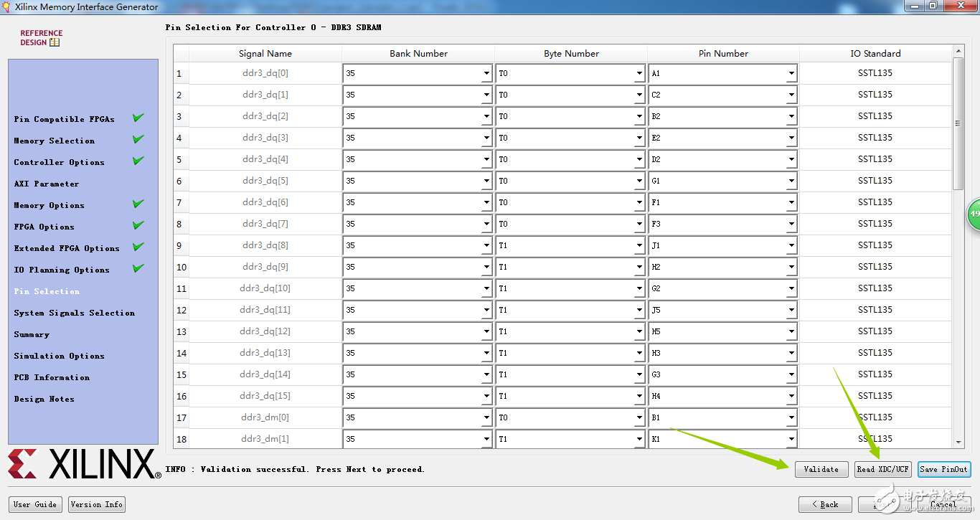Open IO Planning Options step
The width and height of the screenshot is (980, 520).
(x=62, y=270)
